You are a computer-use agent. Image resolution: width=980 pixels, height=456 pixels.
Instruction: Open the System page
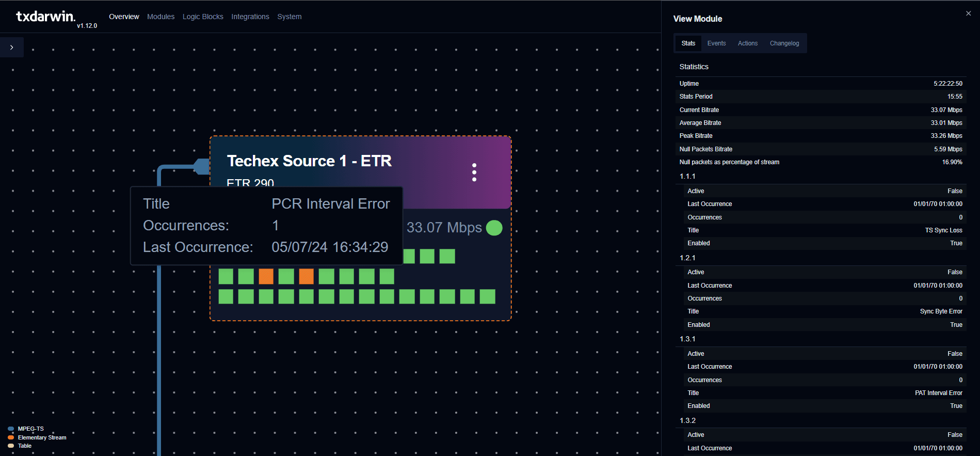coord(290,17)
